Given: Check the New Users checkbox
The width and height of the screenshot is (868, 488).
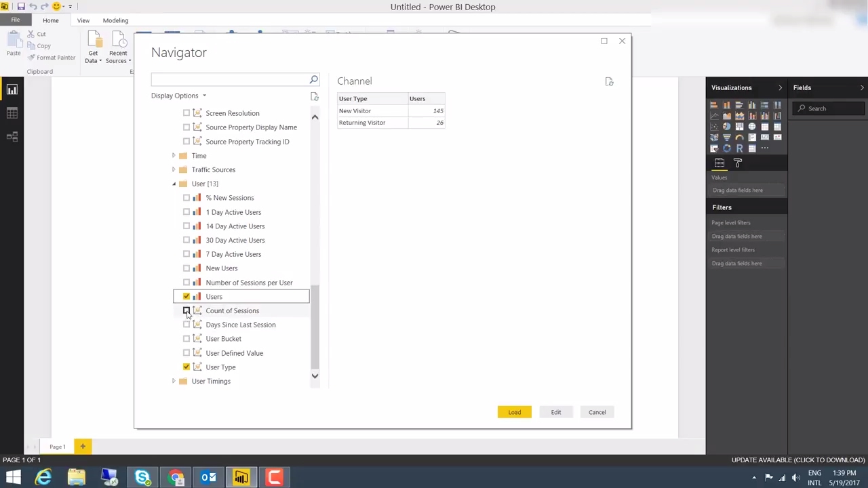Looking at the screenshot, I should point(186,268).
